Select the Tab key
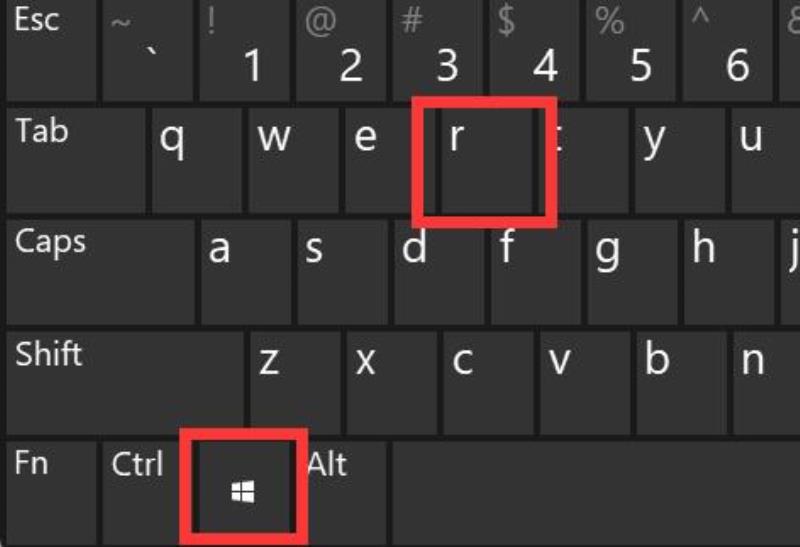 coord(76,161)
